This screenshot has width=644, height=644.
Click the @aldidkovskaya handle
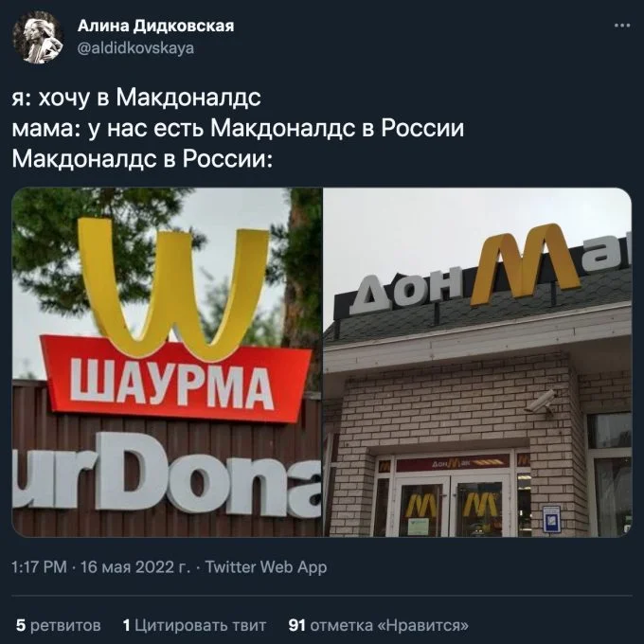coord(135,48)
